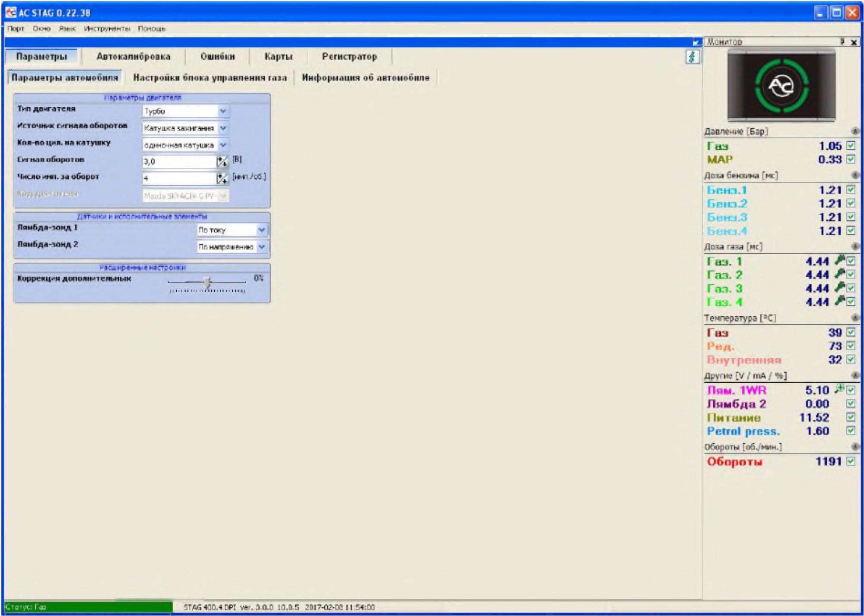Collapse the Температура [°C] section

(855, 318)
